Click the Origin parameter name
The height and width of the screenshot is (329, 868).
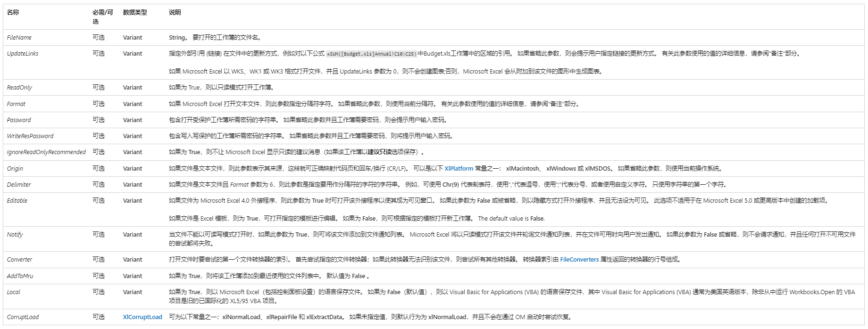click(x=15, y=169)
